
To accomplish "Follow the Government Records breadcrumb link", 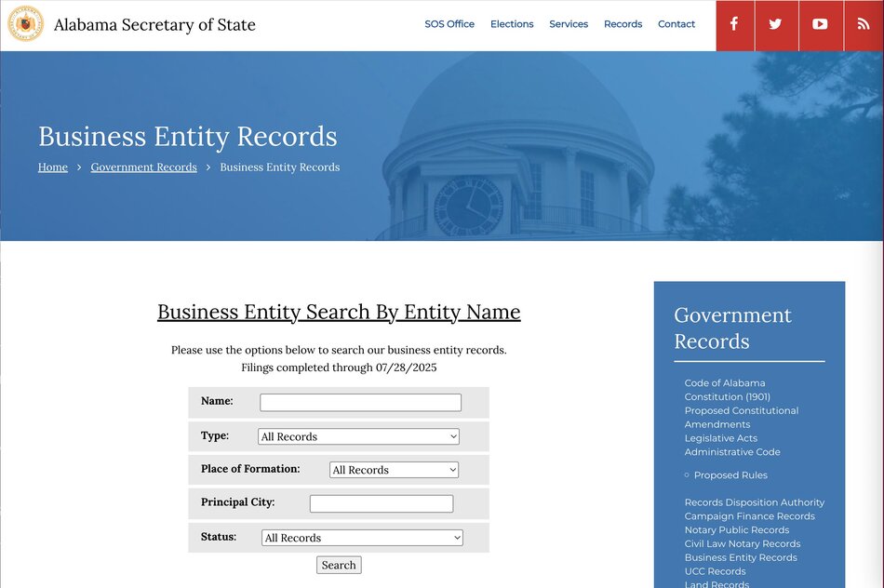I will coord(143,167).
